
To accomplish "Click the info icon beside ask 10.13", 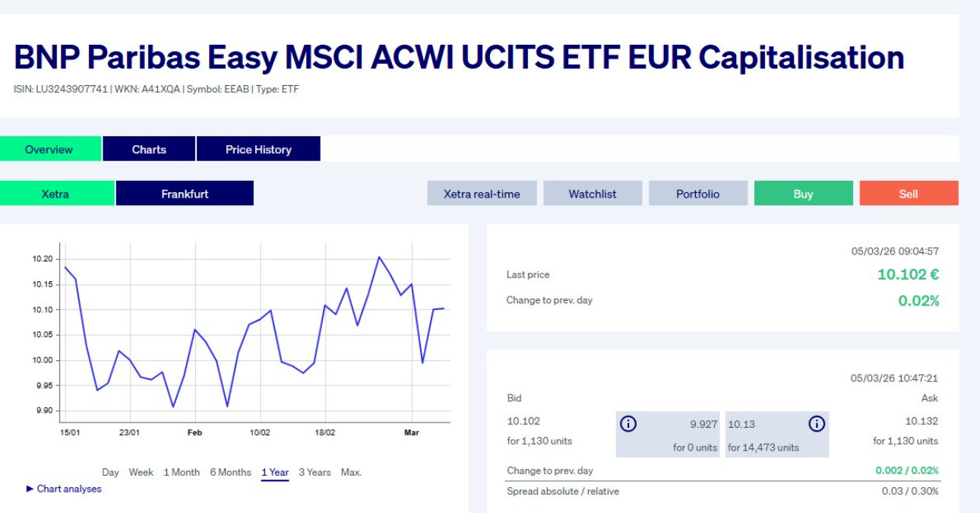I will coord(817,424).
